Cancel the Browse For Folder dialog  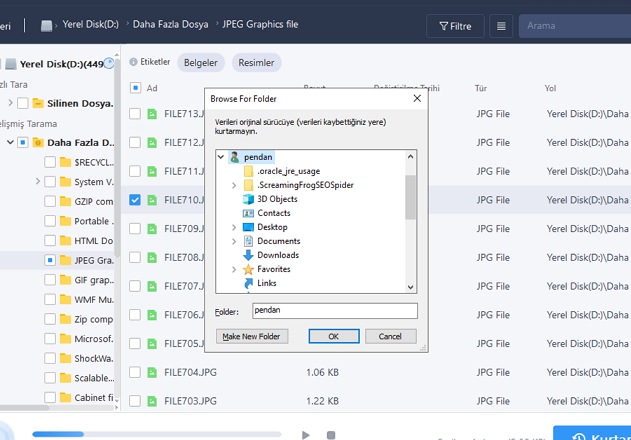pos(390,337)
